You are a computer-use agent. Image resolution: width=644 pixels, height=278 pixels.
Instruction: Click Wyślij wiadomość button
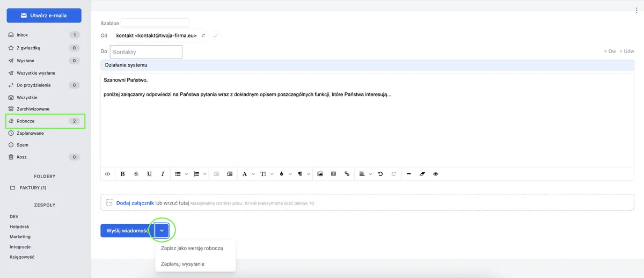pos(127,230)
